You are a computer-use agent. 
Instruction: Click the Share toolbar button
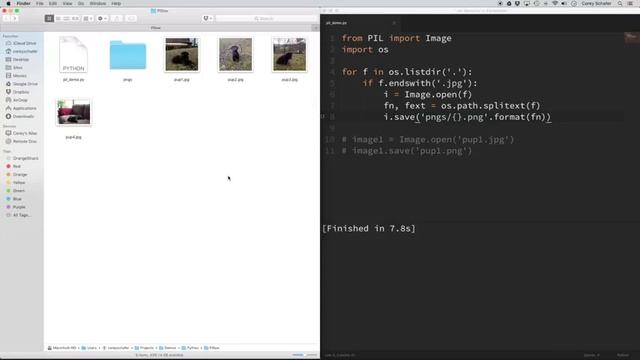117,18
